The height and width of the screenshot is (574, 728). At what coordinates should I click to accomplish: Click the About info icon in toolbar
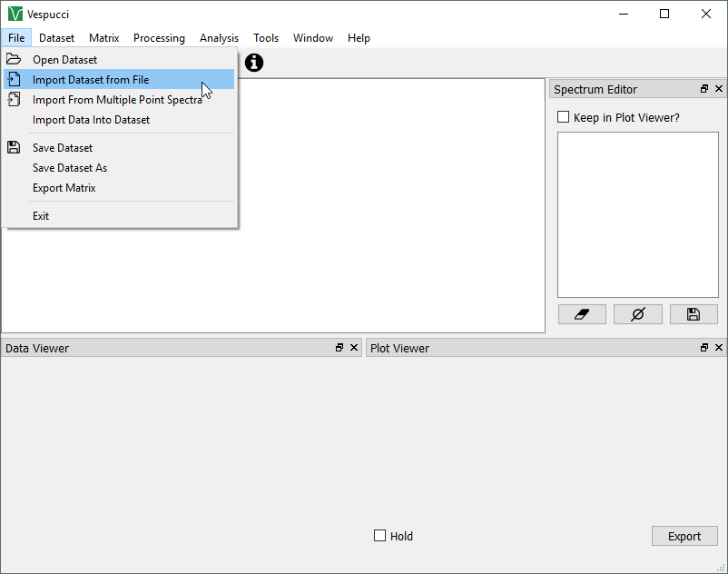254,63
